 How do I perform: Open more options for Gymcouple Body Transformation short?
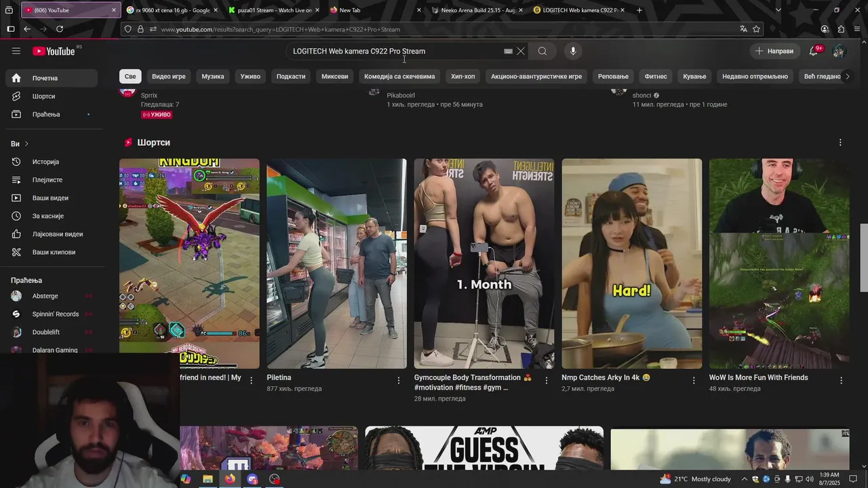tap(546, 380)
